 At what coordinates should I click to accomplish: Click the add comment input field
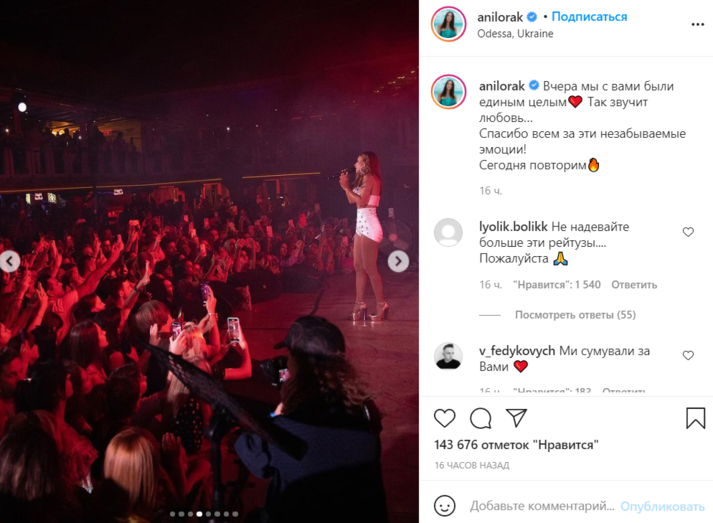(x=542, y=506)
